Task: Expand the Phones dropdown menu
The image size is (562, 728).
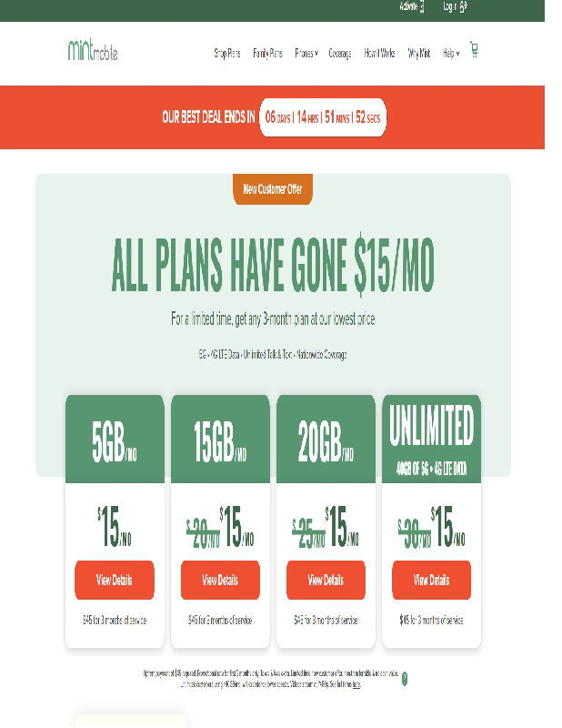Action: coord(306,54)
